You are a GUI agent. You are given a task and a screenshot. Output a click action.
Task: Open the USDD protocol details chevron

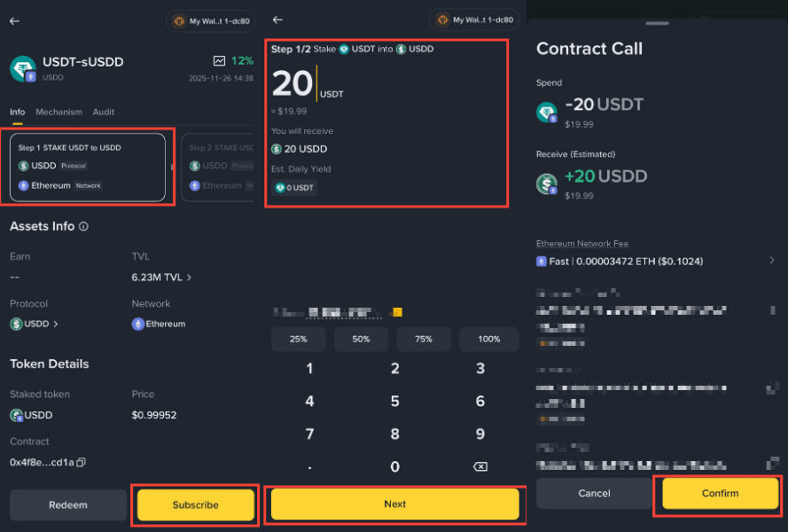[x=55, y=324]
